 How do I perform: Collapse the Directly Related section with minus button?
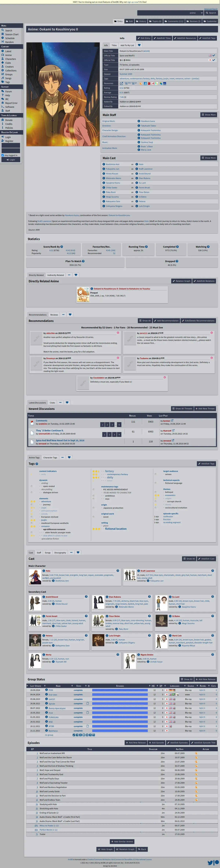pos(69,275)
